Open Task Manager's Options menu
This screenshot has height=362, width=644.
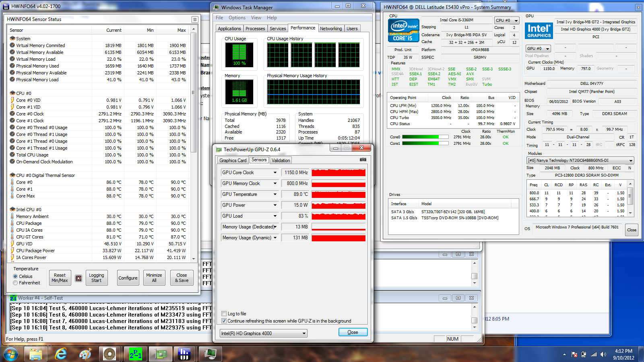[237, 18]
